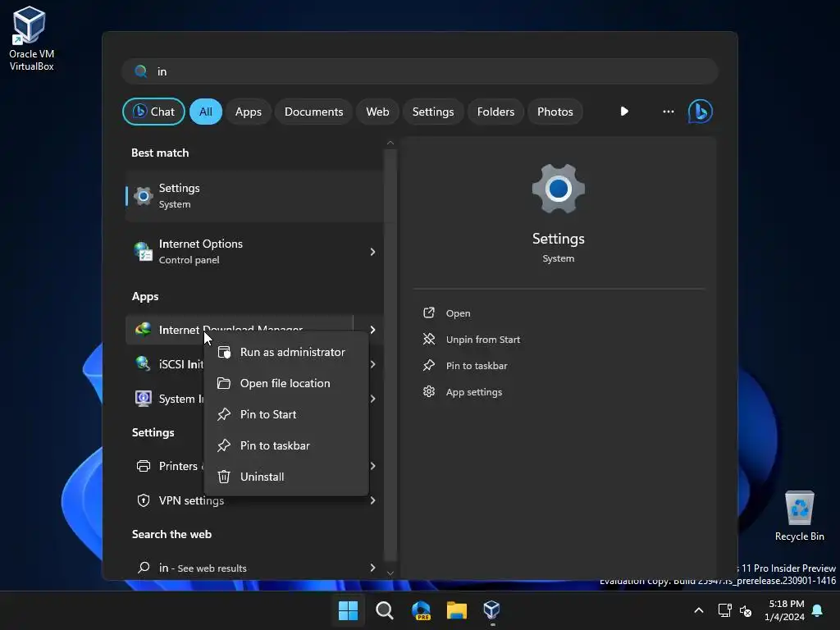Expand the VPN settings result chevron
Image resolution: width=840 pixels, height=630 pixels.
click(372, 500)
